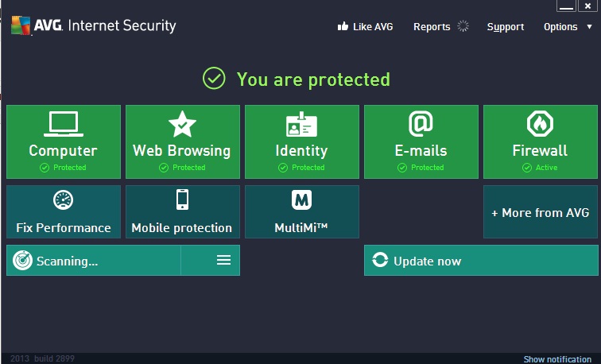Select the Fix Performance gauge icon

tap(64, 200)
